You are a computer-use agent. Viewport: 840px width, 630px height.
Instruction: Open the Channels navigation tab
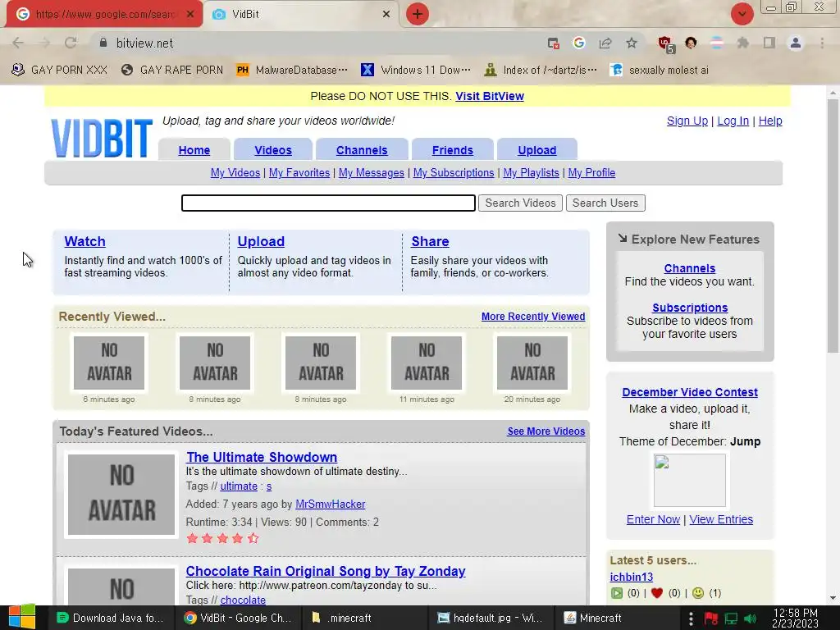[x=362, y=151]
